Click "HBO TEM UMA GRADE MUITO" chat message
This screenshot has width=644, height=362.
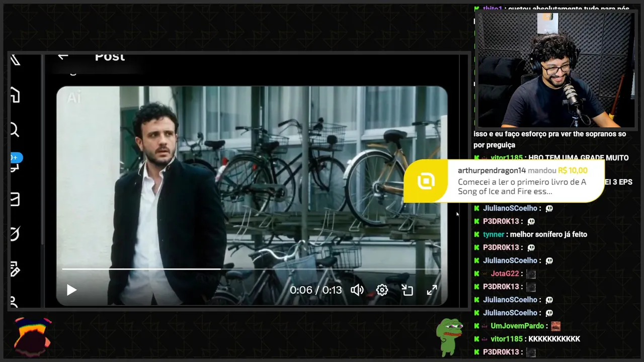[579, 158]
